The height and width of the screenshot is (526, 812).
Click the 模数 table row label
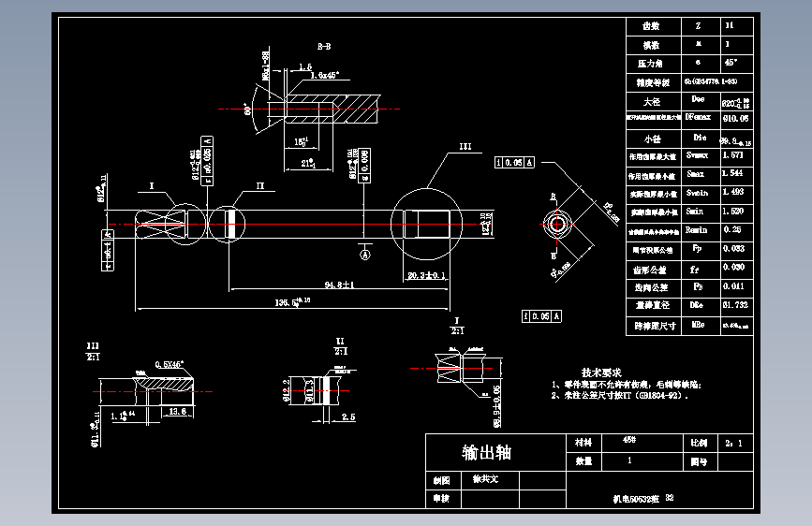click(x=652, y=45)
